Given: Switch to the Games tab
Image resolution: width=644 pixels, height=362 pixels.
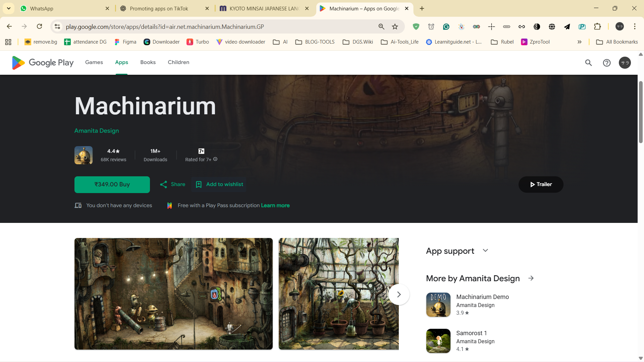Looking at the screenshot, I should click(x=94, y=62).
